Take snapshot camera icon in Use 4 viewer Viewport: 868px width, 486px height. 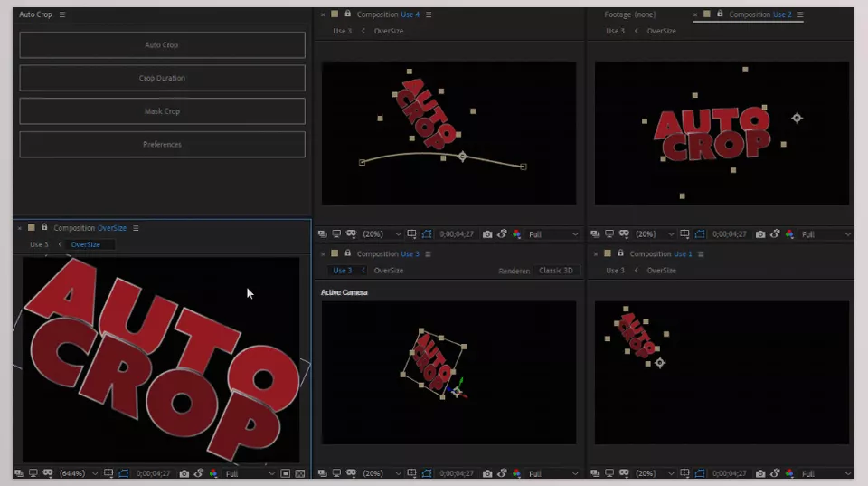coord(487,234)
